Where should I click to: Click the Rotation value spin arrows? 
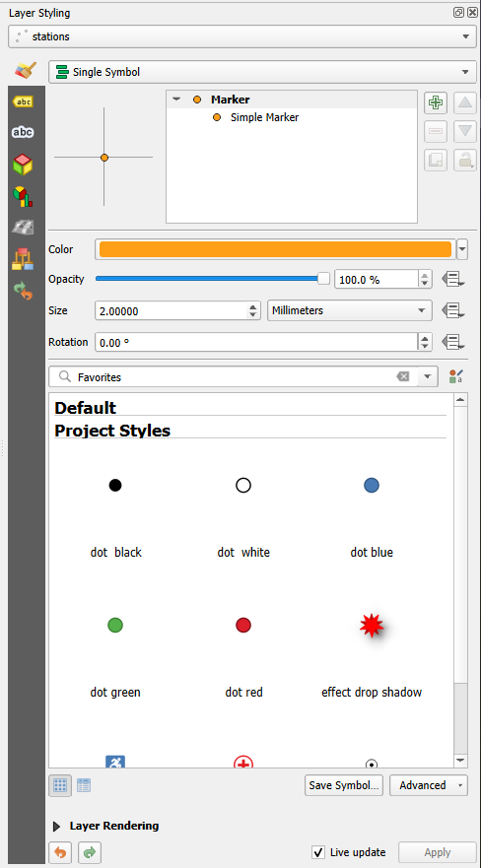point(425,342)
